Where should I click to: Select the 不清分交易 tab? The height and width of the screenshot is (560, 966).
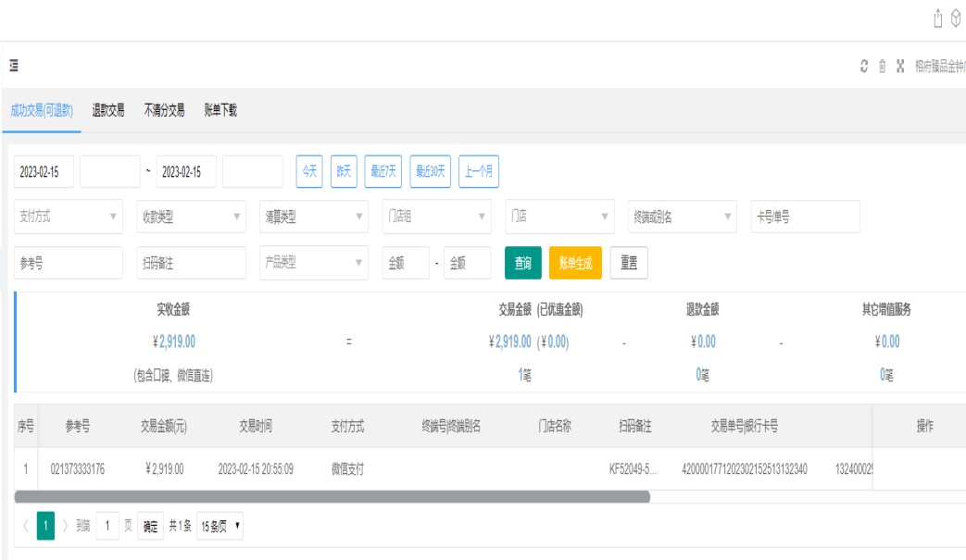tap(164, 110)
